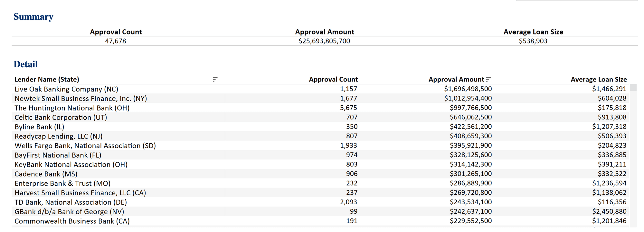Click the Detail heading
This screenshot has width=644, height=232.
click(26, 64)
